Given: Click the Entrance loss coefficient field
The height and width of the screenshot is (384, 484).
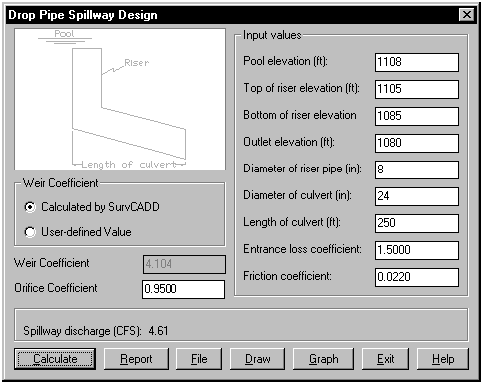Looking at the screenshot, I should [x=417, y=250].
